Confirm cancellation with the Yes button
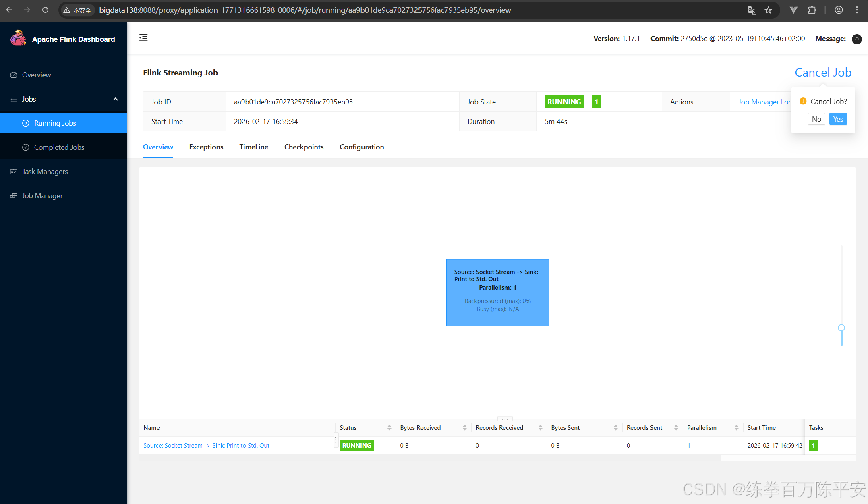The height and width of the screenshot is (504, 868). (838, 119)
